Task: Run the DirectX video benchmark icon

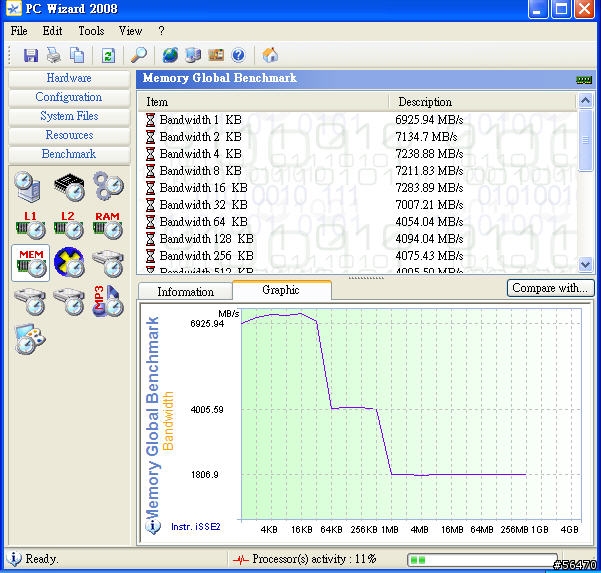Action: pos(69,263)
